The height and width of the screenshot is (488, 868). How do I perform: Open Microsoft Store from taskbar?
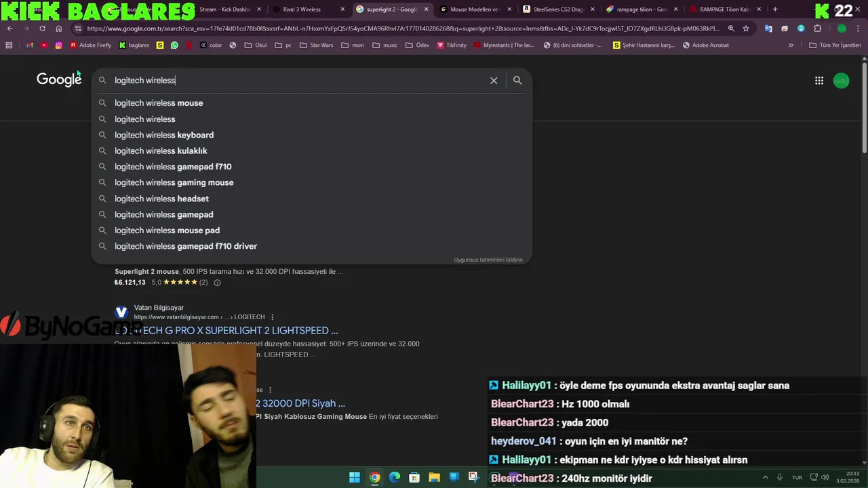(414, 478)
